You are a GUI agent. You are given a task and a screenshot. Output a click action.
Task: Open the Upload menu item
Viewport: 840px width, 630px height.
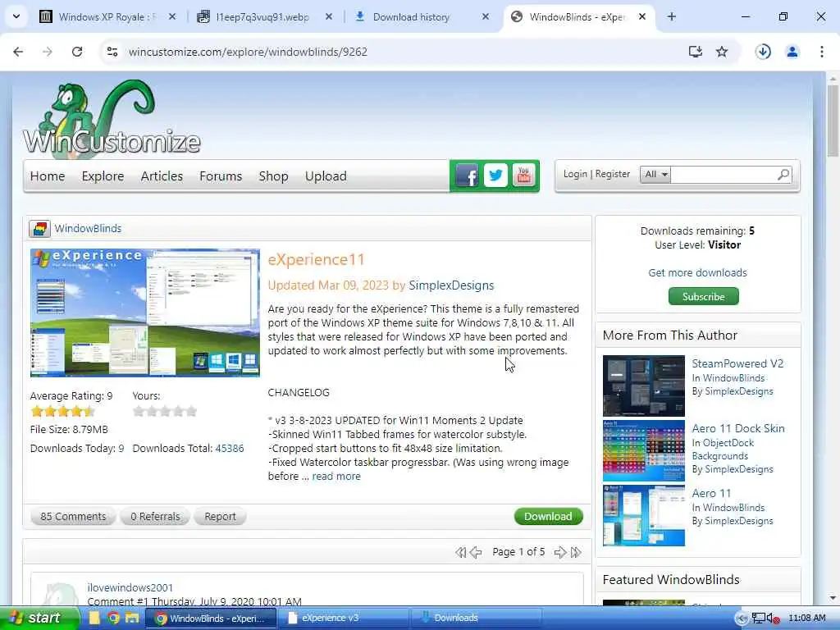(326, 176)
